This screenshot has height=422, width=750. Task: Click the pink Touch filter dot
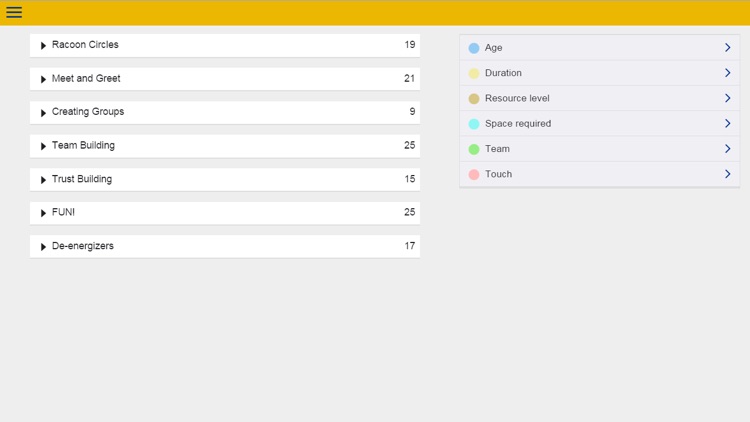click(474, 174)
